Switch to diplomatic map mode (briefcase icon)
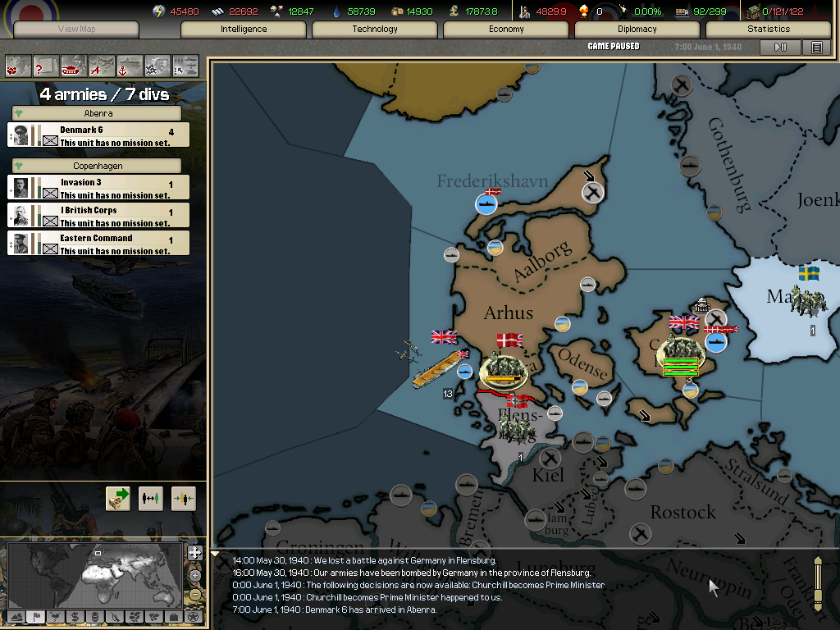Viewport: 840px width, 630px height. pos(174,617)
